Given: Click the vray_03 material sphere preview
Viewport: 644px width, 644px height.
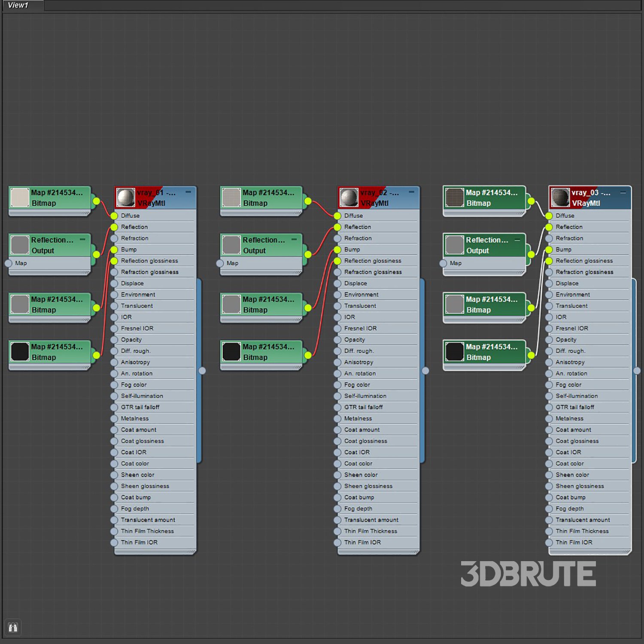Looking at the screenshot, I should point(560,197).
